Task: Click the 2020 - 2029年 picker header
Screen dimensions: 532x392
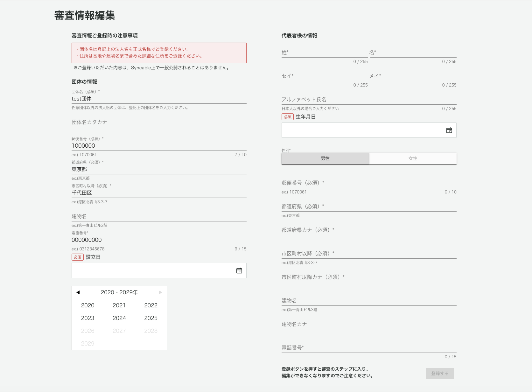Action: click(119, 292)
